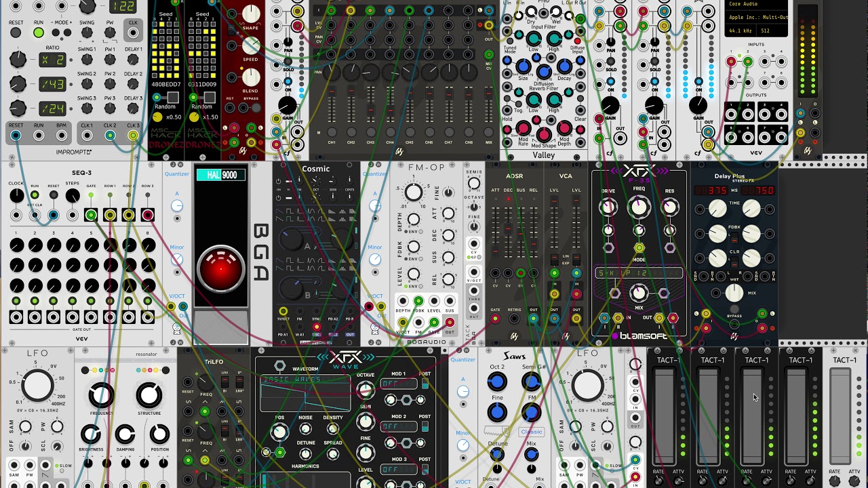The image size is (868, 488).
Task: Click the Mod Rate knob on Valley
Action: pyautogui.click(x=523, y=127)
